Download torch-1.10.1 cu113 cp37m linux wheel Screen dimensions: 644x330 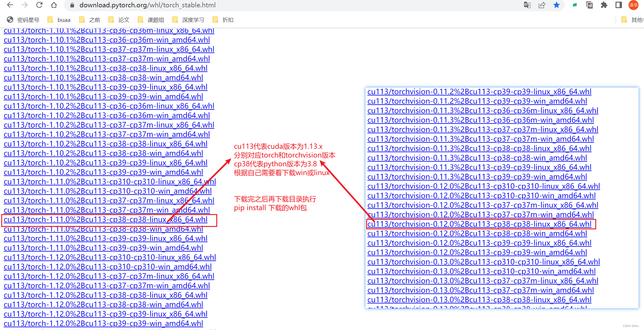coord(109,49)
